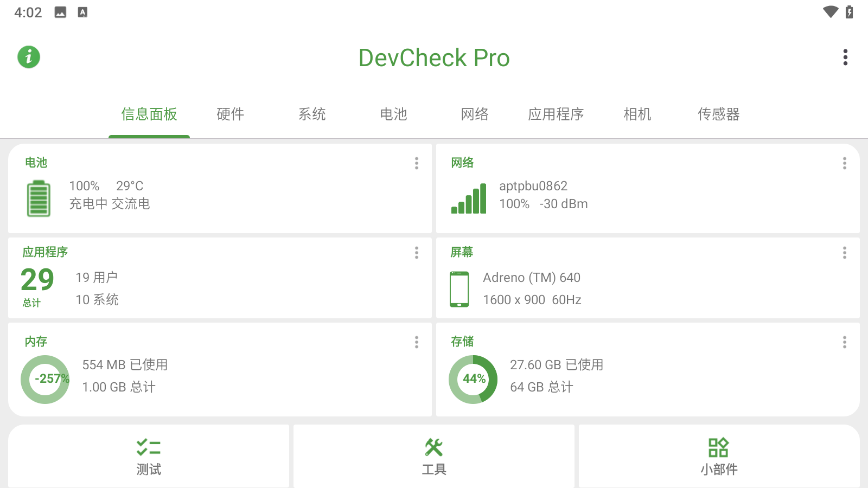Tap the notification image icon in status bar
This screenshot has width=868, height=488.
click(60, 12)
